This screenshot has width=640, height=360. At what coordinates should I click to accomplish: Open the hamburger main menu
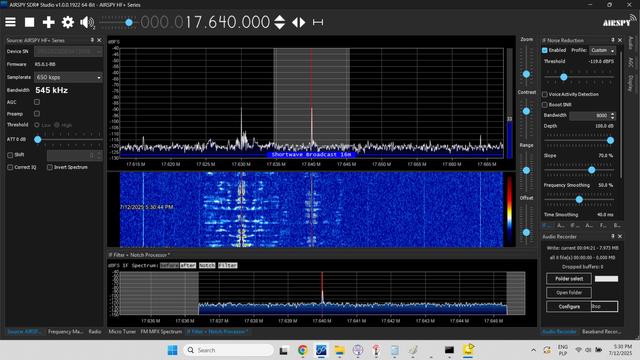coord(11,22)
